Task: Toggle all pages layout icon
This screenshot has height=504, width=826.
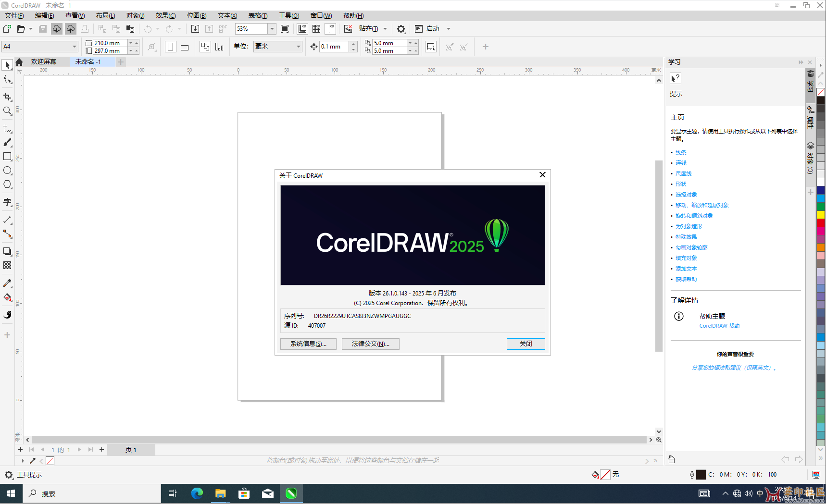Action: (x=205, y=47)
